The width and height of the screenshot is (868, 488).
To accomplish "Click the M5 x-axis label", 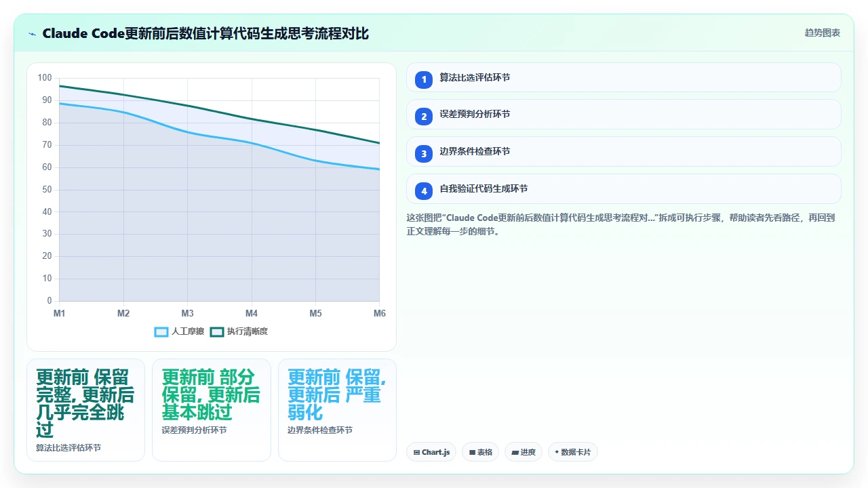I will coord(315,313).
